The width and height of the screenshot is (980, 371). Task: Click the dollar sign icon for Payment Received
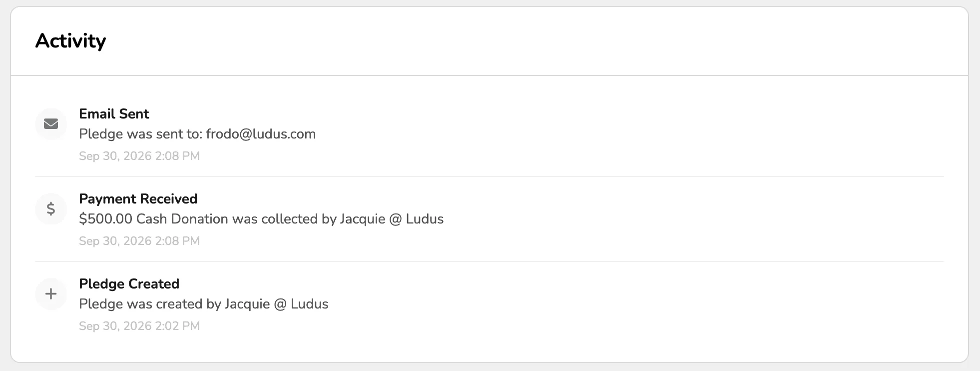(x=51, y=209)
